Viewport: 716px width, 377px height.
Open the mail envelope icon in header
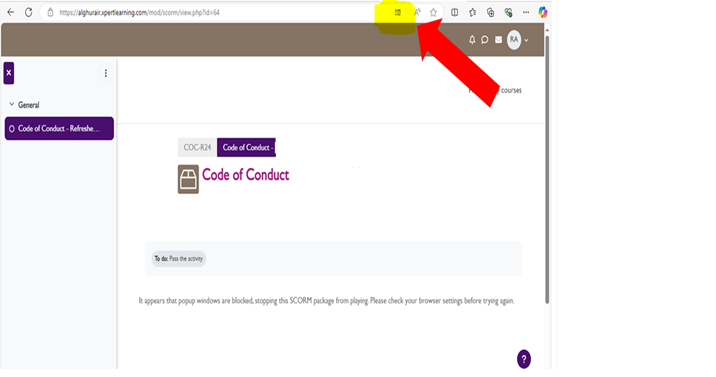[x=498, y=40]
